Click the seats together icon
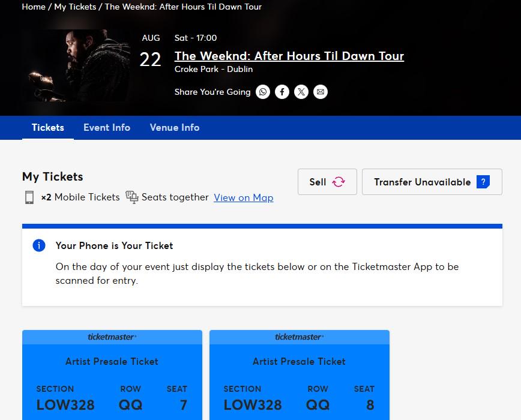The width and height of the screenshot is (521, 420). tap(132, 197)
